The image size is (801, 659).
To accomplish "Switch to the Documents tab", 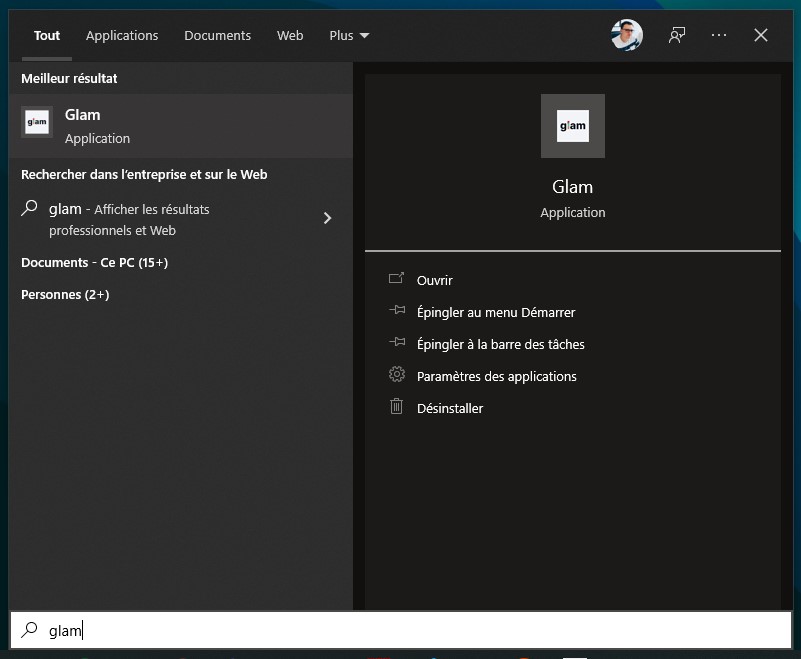I will 217,35.
